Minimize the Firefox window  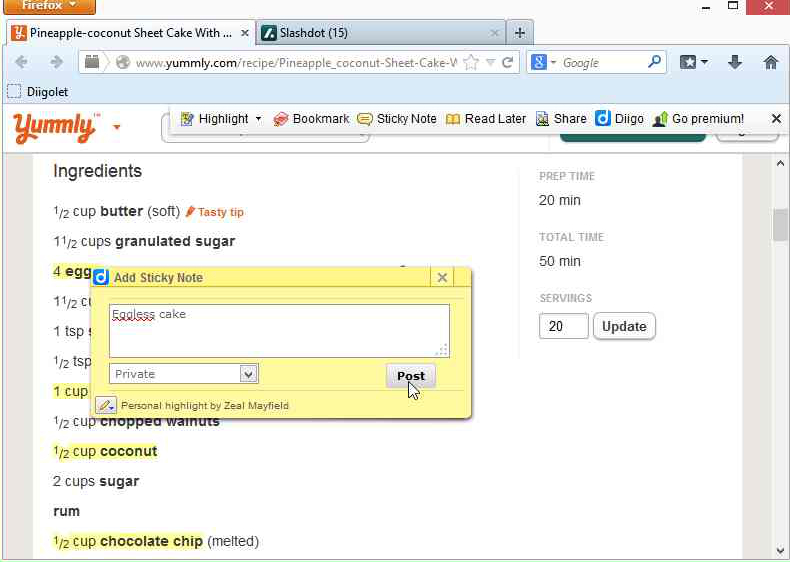tap(705, 7)
